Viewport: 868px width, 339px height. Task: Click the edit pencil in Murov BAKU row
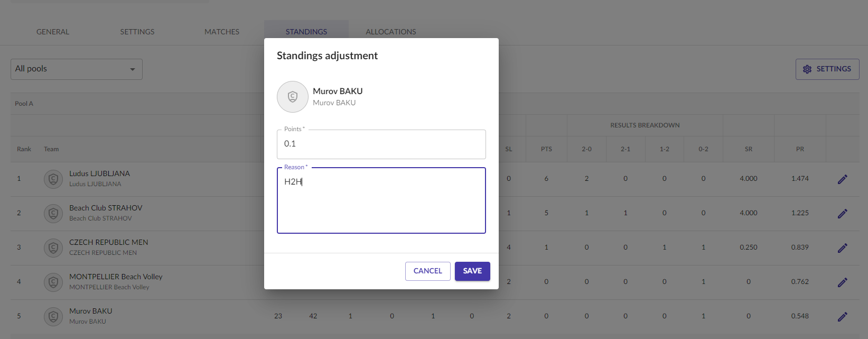(843, 317)
